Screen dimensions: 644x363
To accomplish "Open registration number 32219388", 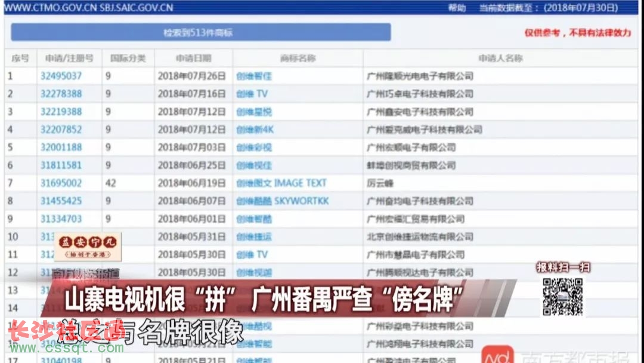I will coord(61,112).
